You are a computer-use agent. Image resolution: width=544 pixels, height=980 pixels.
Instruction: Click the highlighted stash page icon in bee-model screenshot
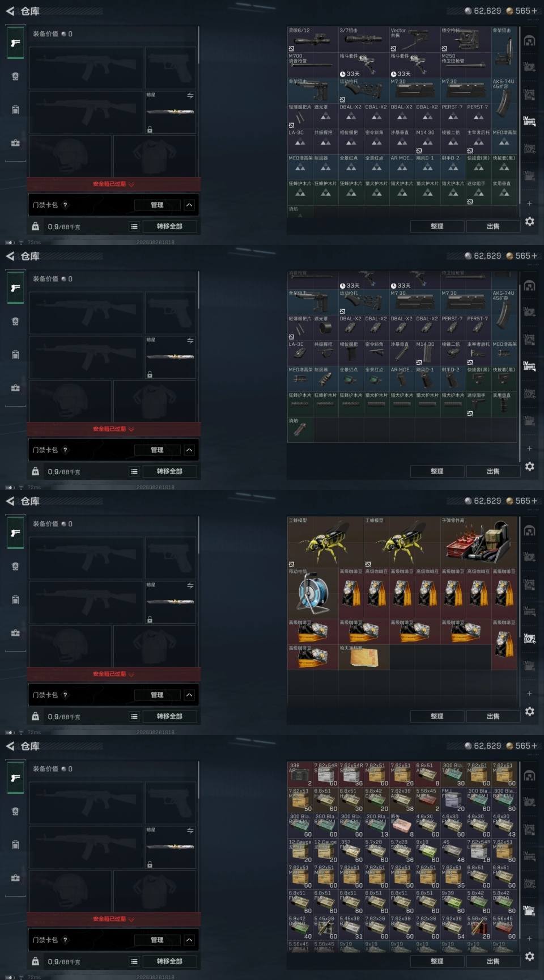[529, 639]
